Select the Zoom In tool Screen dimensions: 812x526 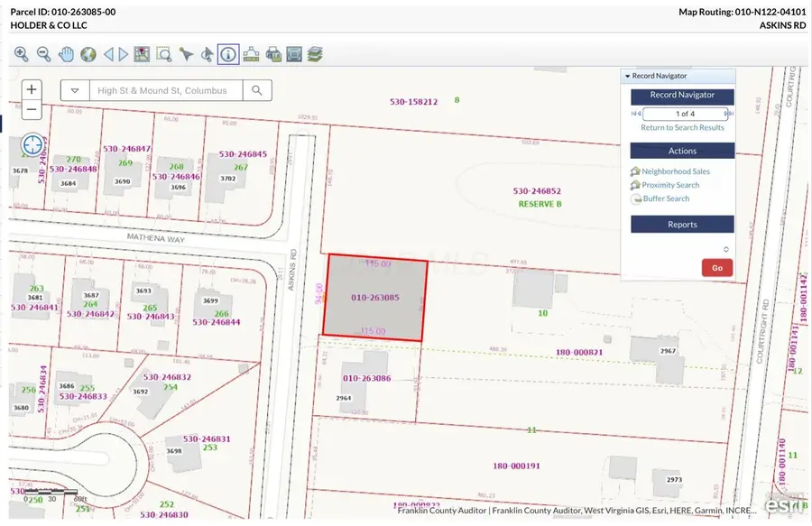click(x=21, y=54)
